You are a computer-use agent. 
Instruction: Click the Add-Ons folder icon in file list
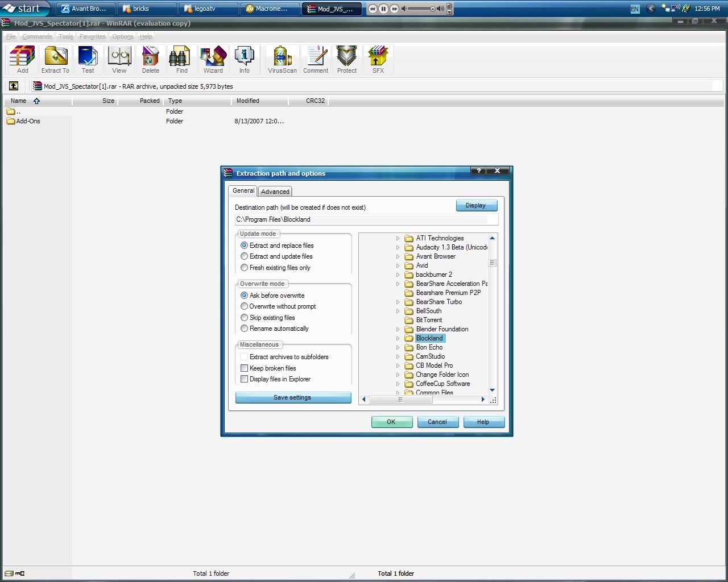pyautogui.click(x=11, y=121)
